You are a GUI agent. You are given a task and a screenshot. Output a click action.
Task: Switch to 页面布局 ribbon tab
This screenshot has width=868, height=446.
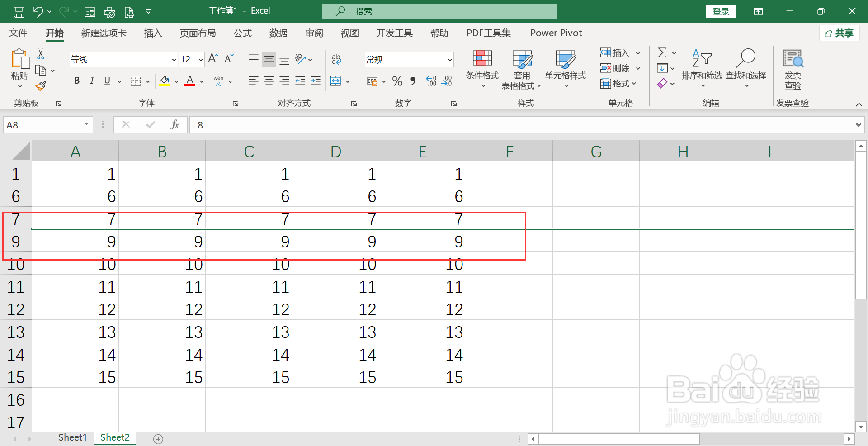click(x=198, y=33)
